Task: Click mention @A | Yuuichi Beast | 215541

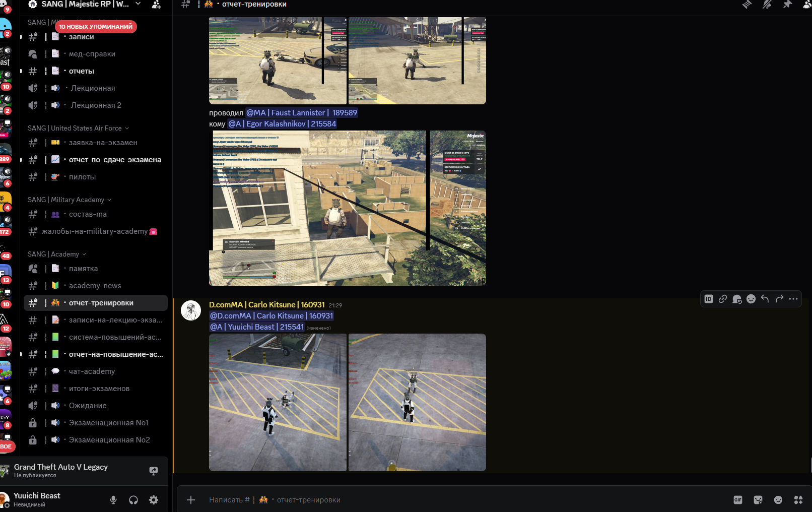Action: click(x=257, y=327)
